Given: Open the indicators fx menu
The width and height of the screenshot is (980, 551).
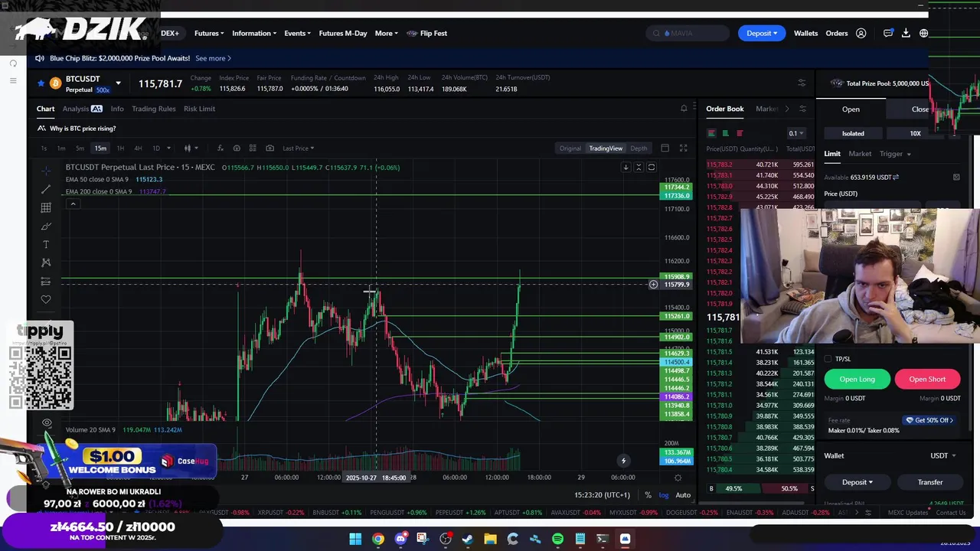Looking at the screenshot, I should click(x=220, y=148).
